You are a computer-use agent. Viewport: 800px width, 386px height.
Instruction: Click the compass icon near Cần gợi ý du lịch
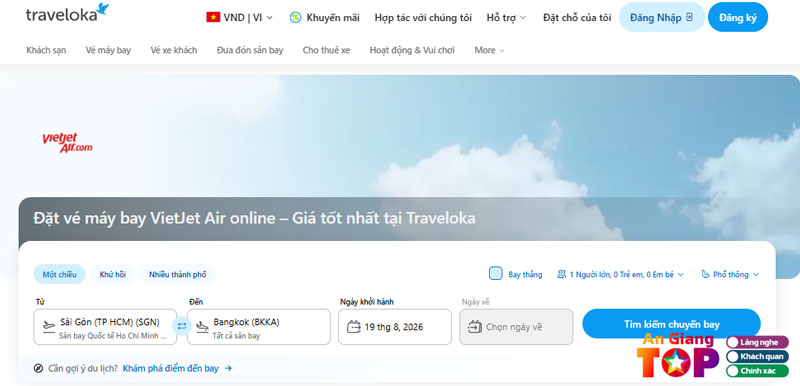pos(38,368)
